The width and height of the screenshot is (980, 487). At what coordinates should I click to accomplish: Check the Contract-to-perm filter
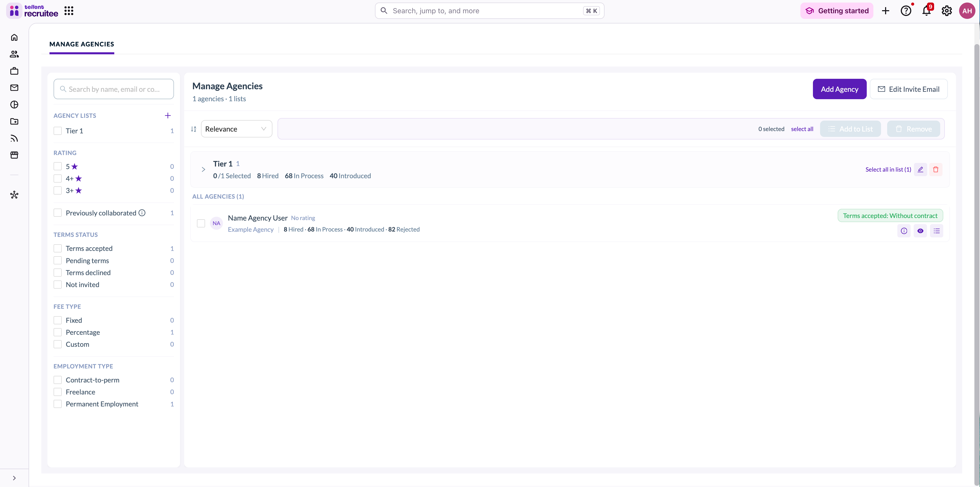58,380
